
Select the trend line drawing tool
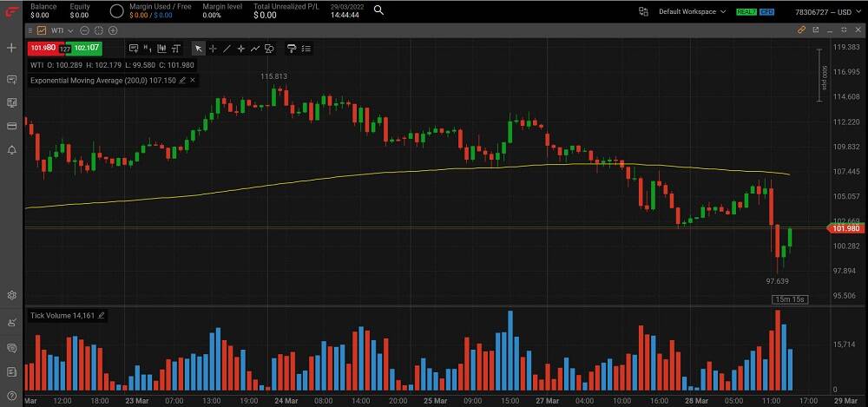click(227, 49)
